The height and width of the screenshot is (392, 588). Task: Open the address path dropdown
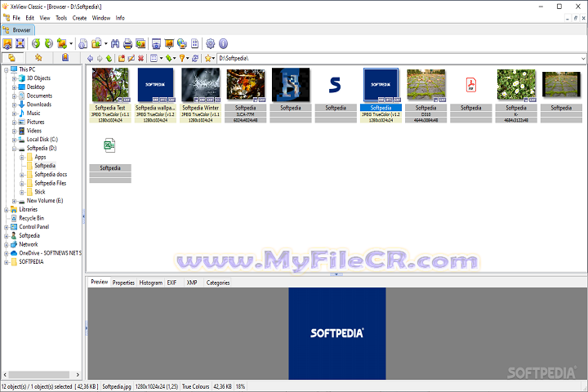583,59
